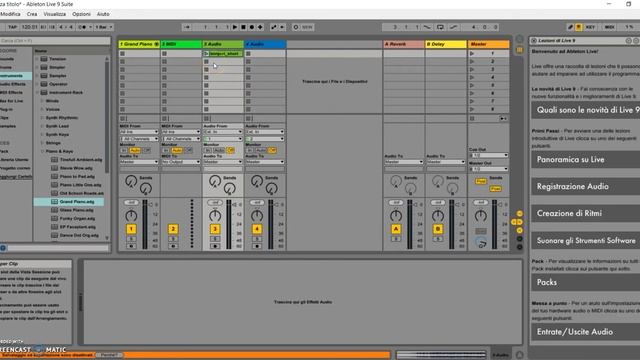This screenshot has height=360, width=640.
Task: Solo track 1 Grand Piano
Action: [x=131, y=239]
